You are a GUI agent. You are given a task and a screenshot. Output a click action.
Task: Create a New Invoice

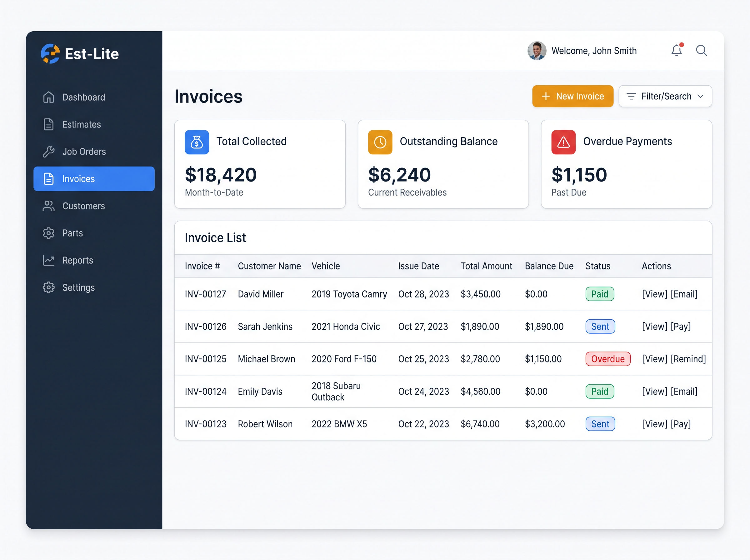coord(573,96)
